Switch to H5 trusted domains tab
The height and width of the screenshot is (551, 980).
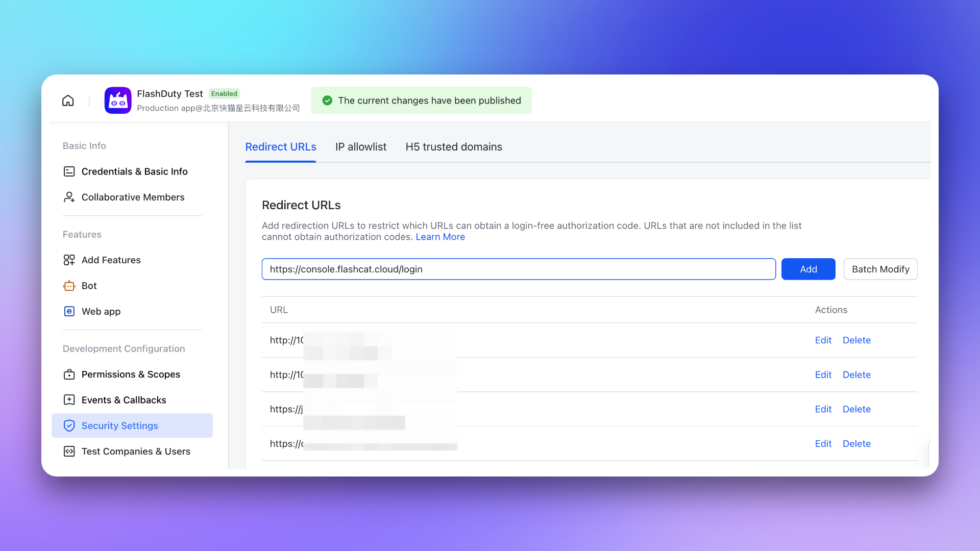(454, 147)
